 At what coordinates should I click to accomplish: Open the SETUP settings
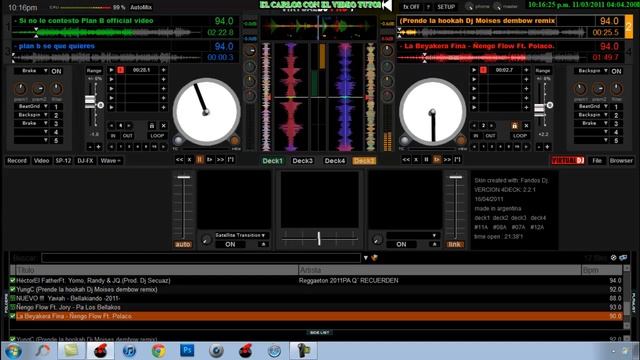tap(446, 7)
